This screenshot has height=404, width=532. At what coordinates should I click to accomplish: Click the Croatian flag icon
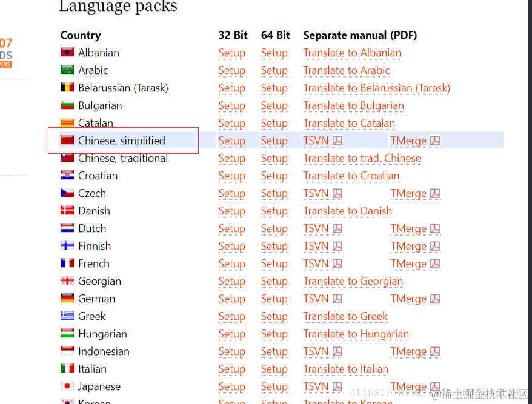click(67, 175)
